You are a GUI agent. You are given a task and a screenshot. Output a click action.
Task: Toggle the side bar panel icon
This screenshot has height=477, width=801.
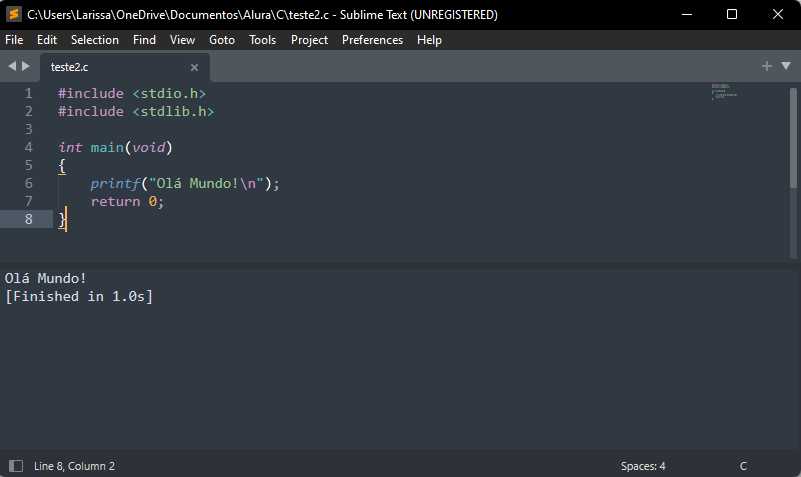(16, 466)
